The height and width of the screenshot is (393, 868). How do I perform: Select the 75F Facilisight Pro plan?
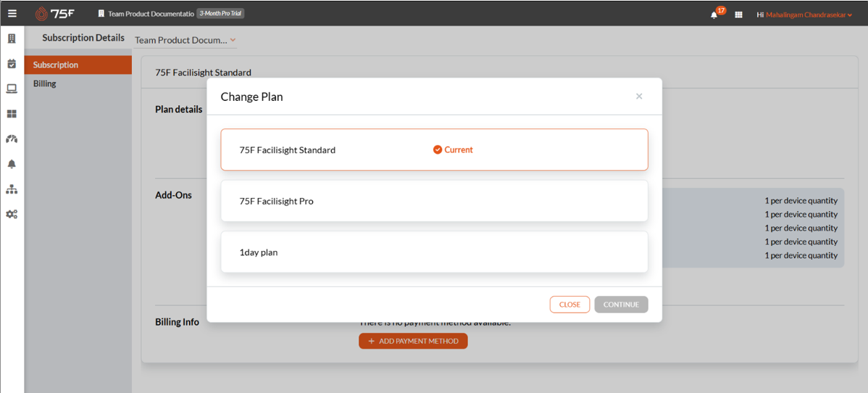point(434,201)
